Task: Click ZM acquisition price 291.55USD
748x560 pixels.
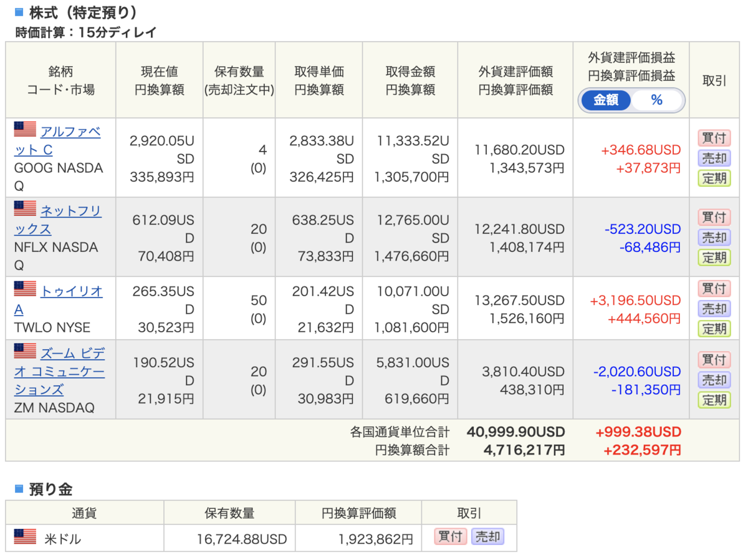Action: click(324, 371)
